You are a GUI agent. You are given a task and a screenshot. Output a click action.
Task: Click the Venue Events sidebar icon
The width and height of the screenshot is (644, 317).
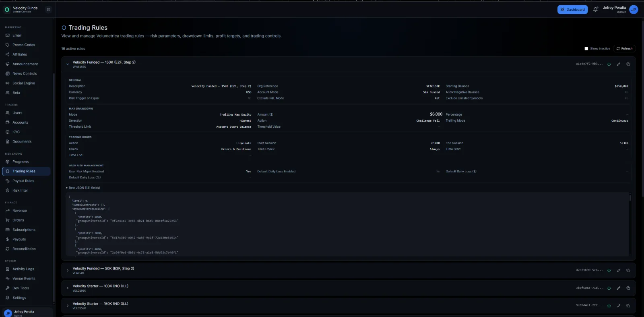8,279
